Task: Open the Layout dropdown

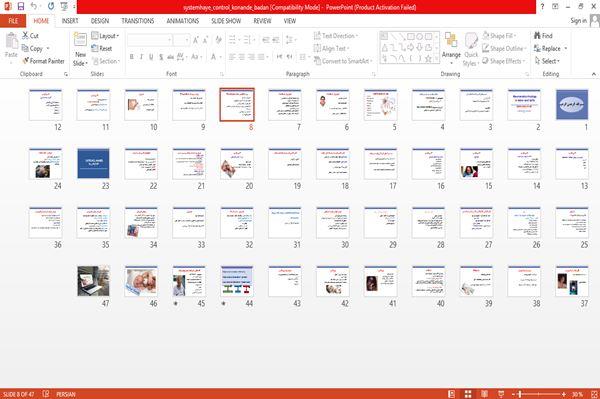Action: click(105, 36)
